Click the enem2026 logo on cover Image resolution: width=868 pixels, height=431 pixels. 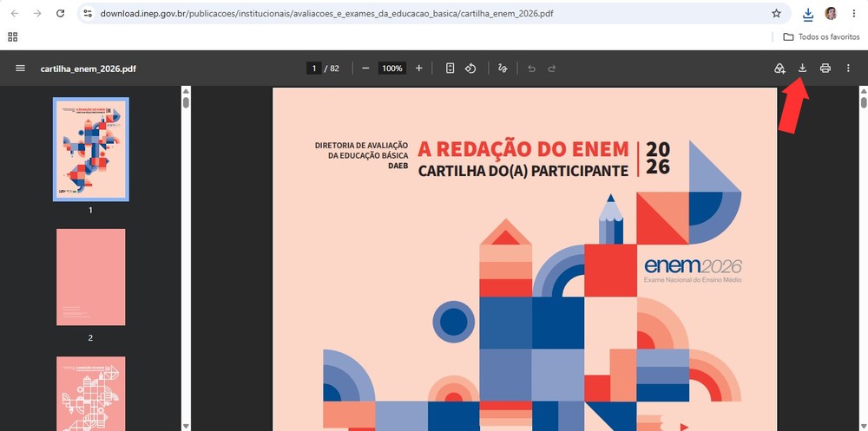(693, 270)
